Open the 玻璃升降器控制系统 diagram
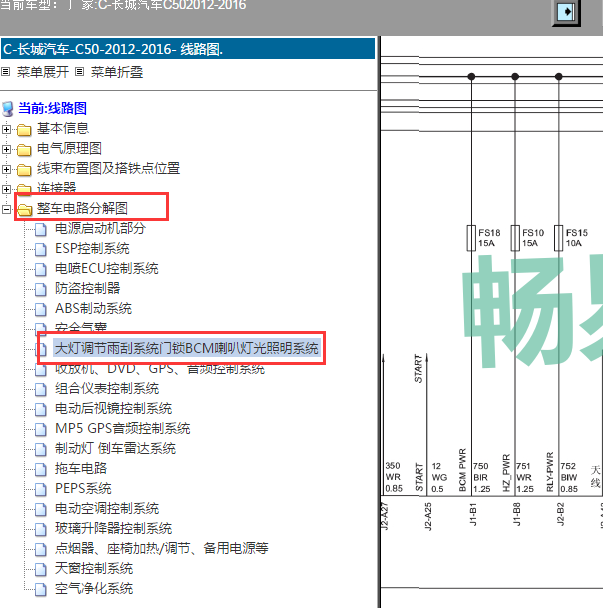The width and height of the screenshot is (603, 608). point(113,528)
